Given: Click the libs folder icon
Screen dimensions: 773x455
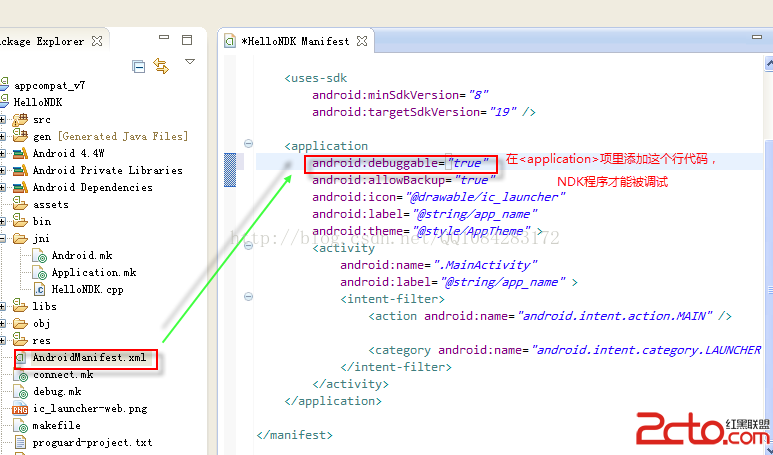Looking at the screenshot, I should tap(20, 306).
